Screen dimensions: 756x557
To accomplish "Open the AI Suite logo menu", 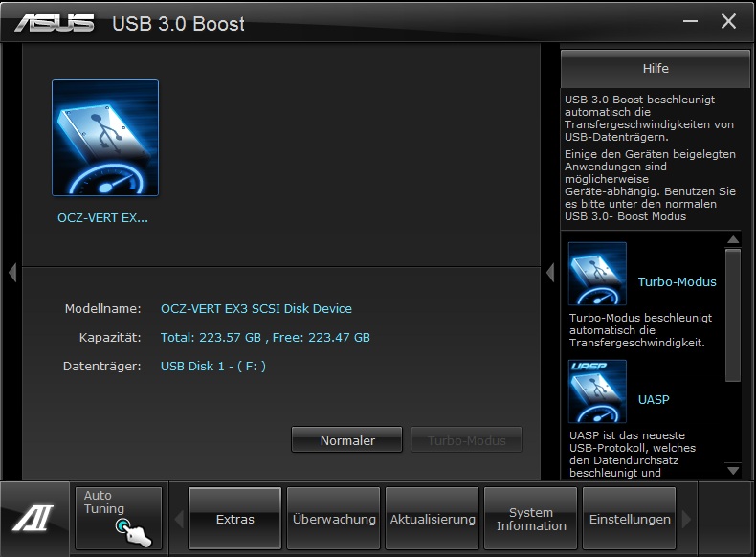I will tap(33, 519).
